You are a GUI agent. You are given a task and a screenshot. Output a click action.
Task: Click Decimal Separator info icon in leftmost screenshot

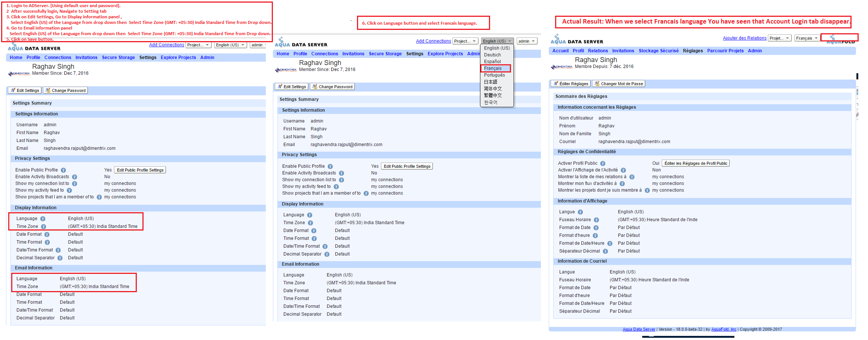60,258
